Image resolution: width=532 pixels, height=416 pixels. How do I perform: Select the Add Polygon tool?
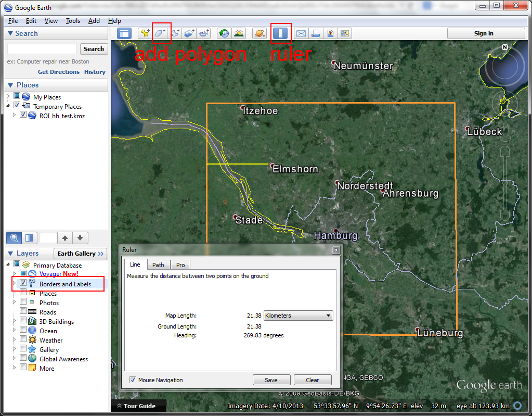(x=161, y=33)
